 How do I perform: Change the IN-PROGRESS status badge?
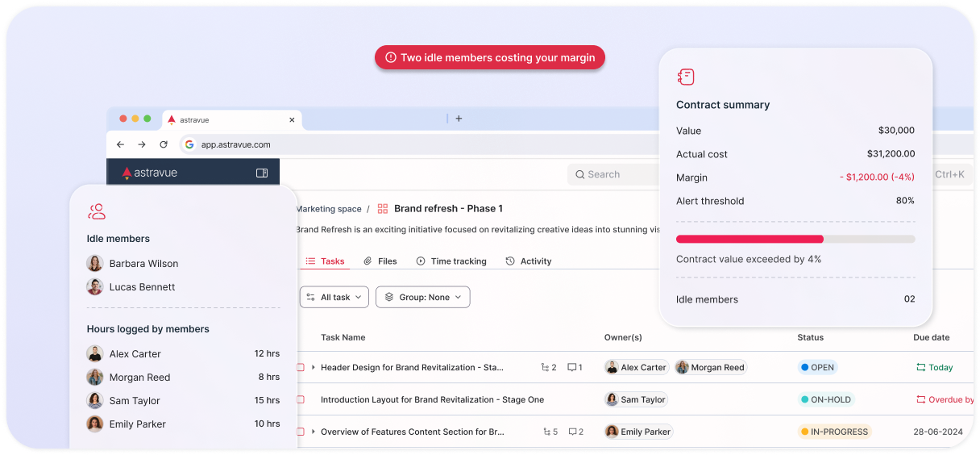835,432
